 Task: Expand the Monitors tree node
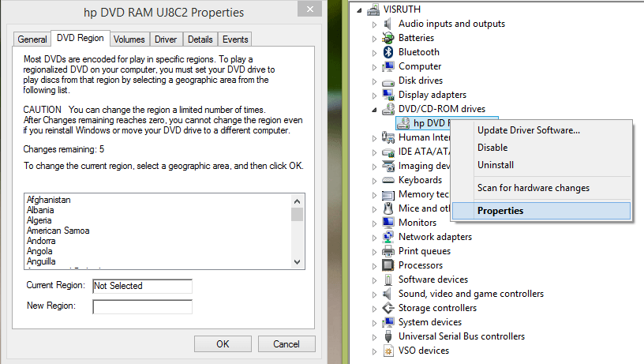click(374, 223)
